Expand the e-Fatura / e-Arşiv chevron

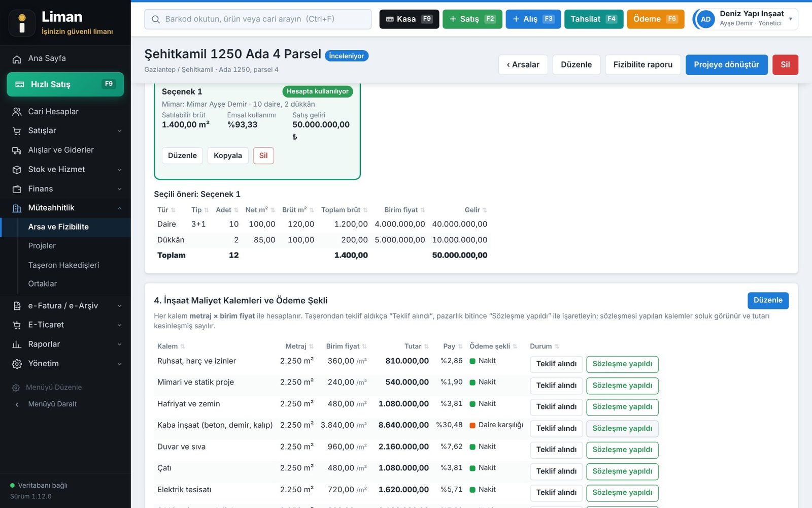(120, 306)
